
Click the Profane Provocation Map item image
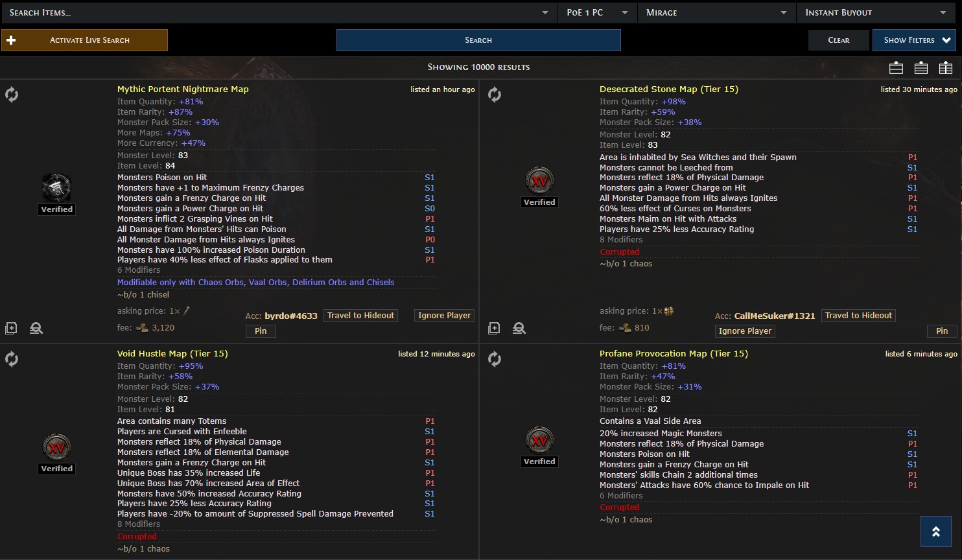click(539, 440)
